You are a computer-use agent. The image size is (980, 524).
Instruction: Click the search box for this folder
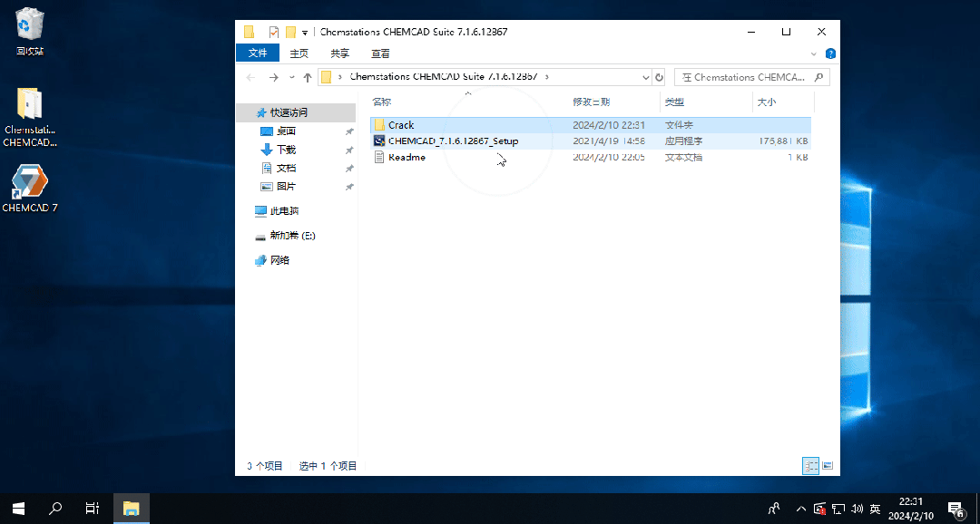(x=752, y=77)
